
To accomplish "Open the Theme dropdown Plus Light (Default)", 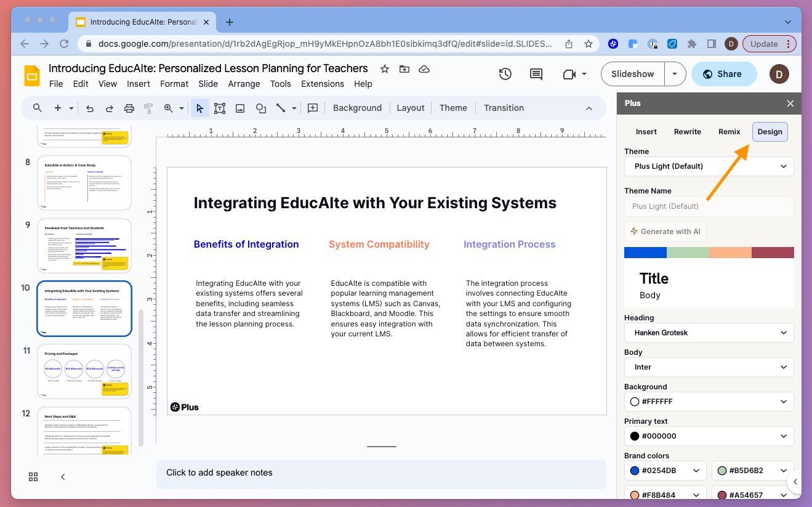I will [x=709, y=166].
